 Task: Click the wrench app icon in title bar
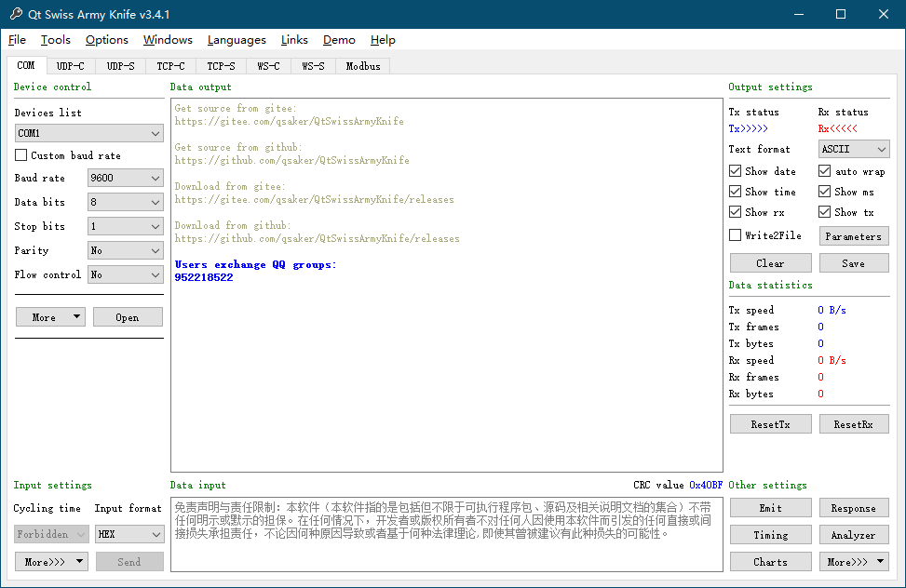click(x=16, y=14)
